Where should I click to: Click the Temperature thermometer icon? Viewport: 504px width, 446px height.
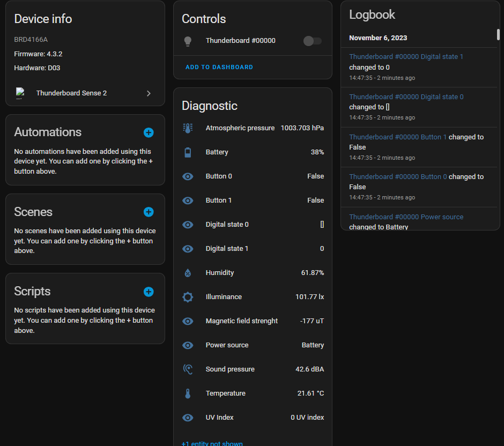pyautogui.click(x=188, y=393)
